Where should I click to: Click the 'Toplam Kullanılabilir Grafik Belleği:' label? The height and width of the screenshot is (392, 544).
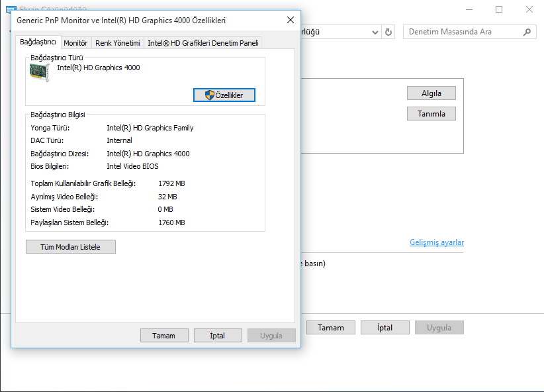83,183
